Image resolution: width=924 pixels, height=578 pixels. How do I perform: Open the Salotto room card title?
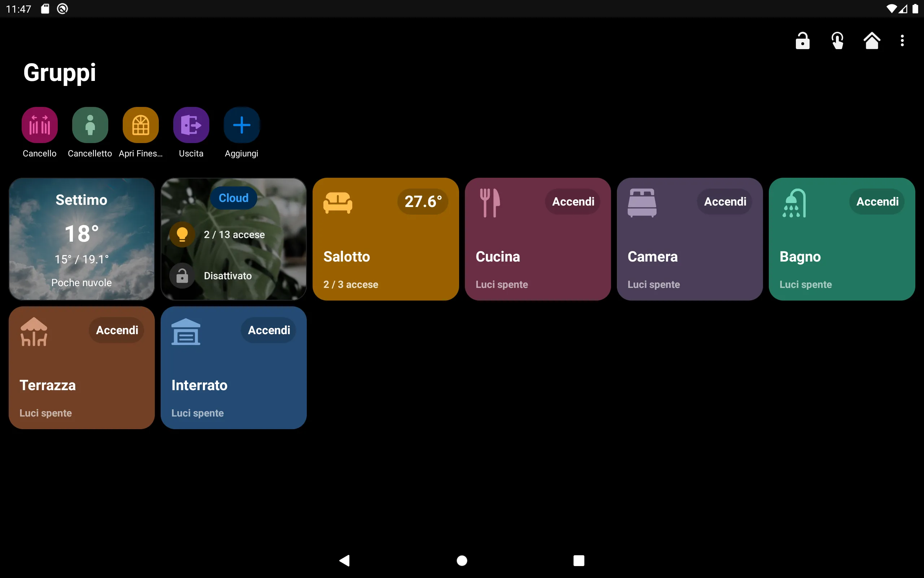coord(346,256)
